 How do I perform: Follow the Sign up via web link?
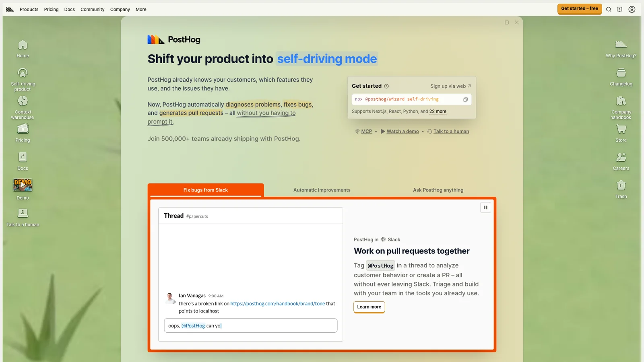(x=451, y=86)
